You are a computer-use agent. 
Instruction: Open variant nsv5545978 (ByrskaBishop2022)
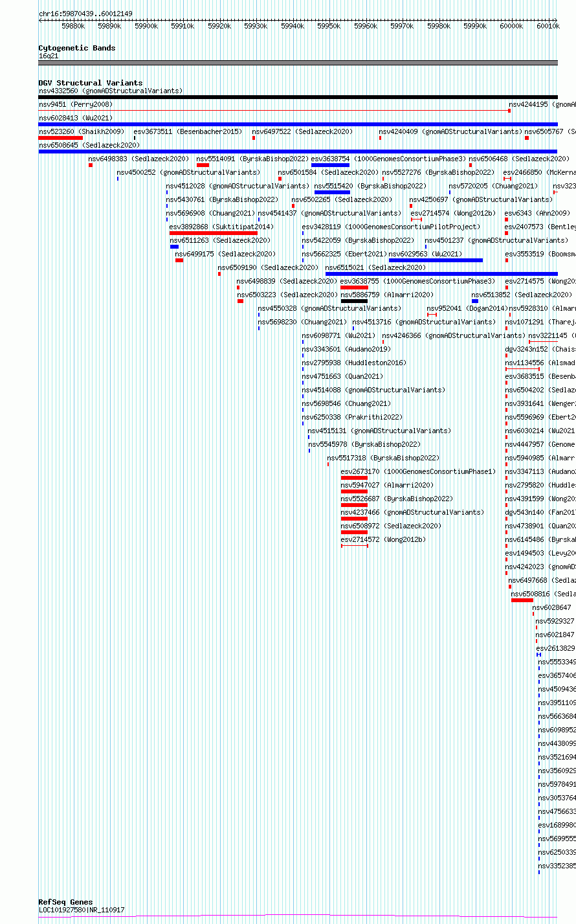tap(364, 444)
